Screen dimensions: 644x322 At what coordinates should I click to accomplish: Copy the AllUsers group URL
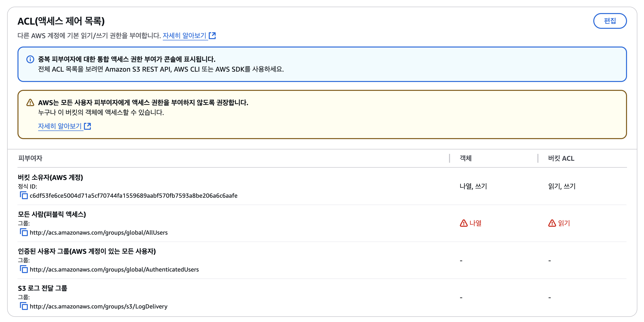click(x=24, y=232)
